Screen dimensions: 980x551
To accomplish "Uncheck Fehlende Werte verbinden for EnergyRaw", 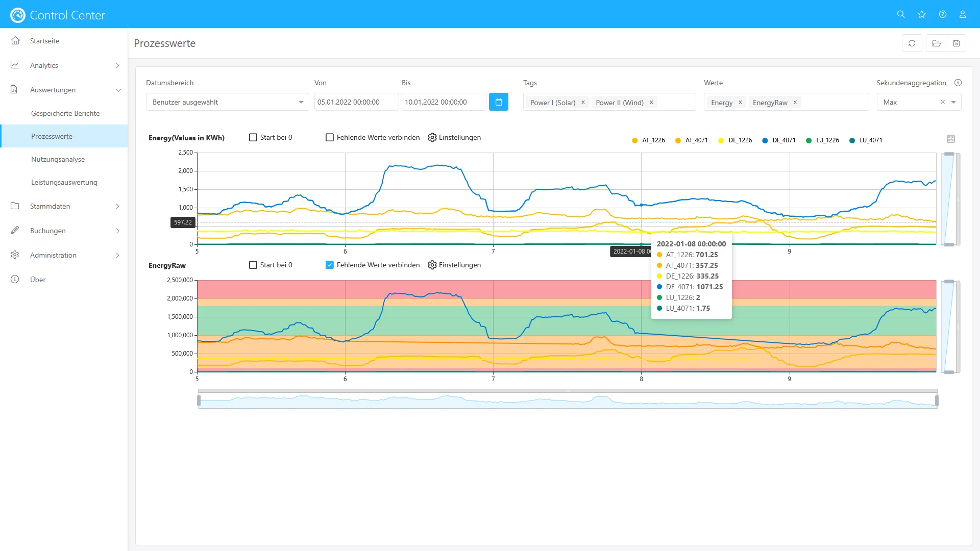I will [330, 265].
